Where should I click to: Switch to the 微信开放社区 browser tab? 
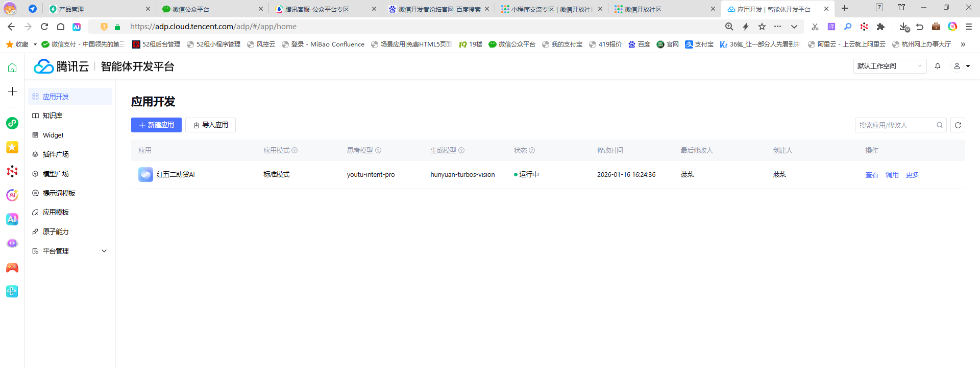(664, 9)
